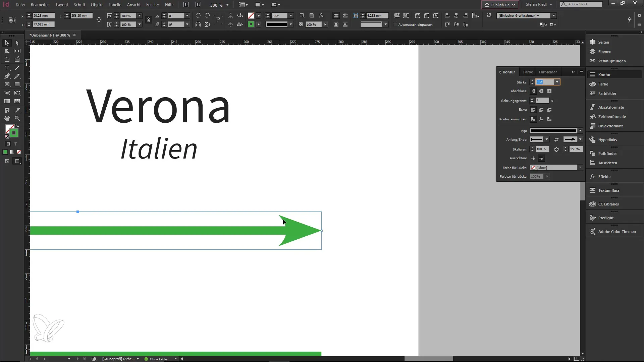Select the Gradient Swatch tool
Viewport: 644px width, 362px height.
7,101
